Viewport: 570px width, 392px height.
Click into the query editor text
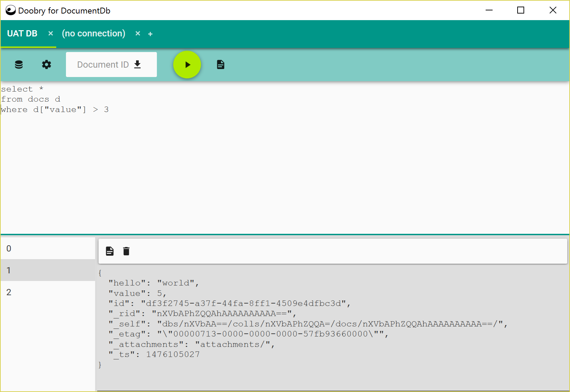[285, 158]
